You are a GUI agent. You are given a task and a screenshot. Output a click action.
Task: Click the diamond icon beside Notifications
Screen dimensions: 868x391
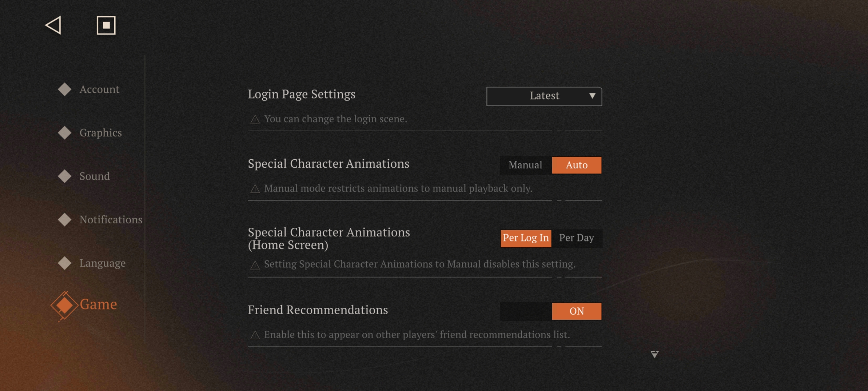click(x=65, y=220)
